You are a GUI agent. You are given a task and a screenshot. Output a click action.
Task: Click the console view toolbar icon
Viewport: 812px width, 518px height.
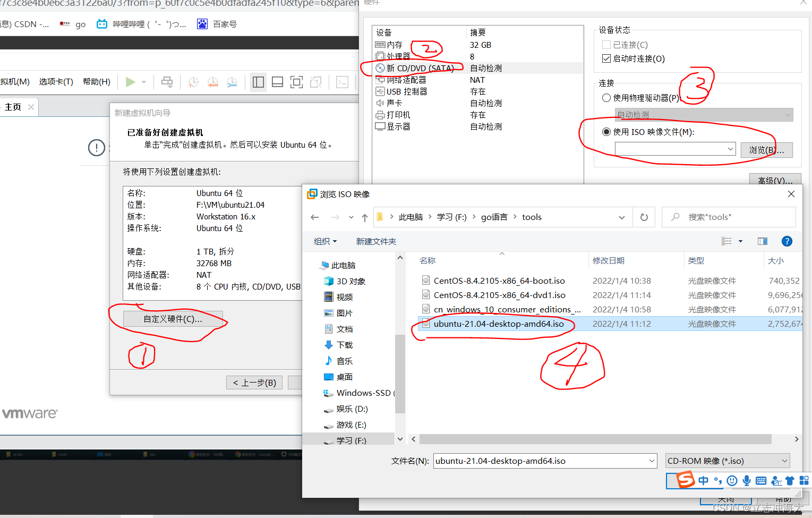[x=343, y=82]
